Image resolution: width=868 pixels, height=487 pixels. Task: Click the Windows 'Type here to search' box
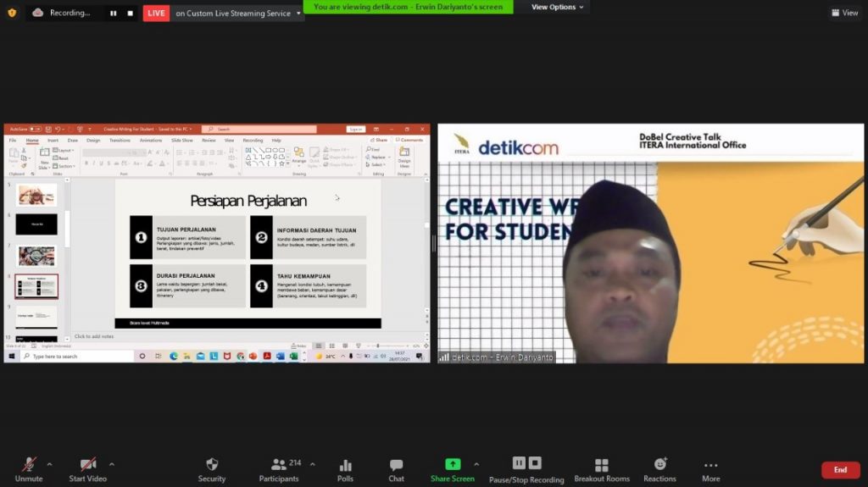(x=77, y=357)
